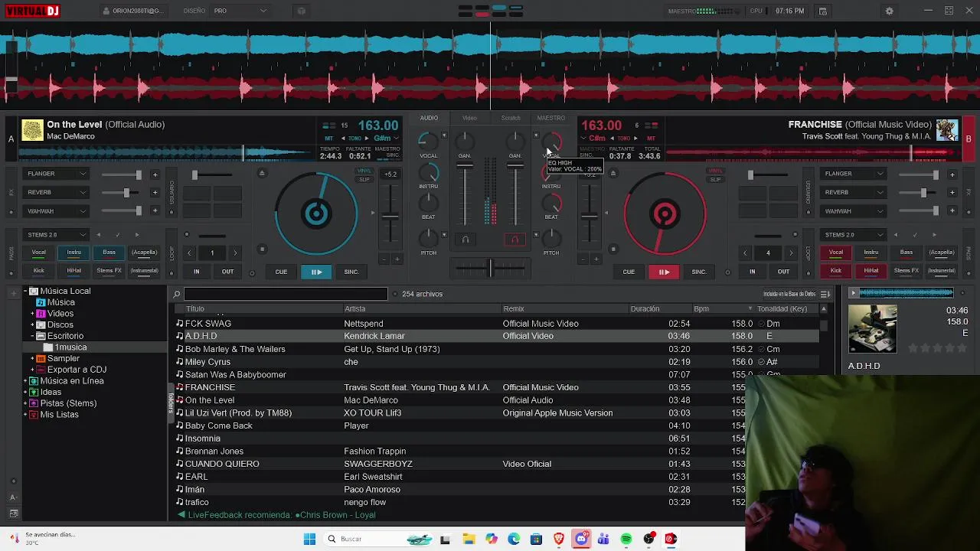Click the deck A play/pause button
The height and width of the screenshot is (551, 980).
(316, 272)
